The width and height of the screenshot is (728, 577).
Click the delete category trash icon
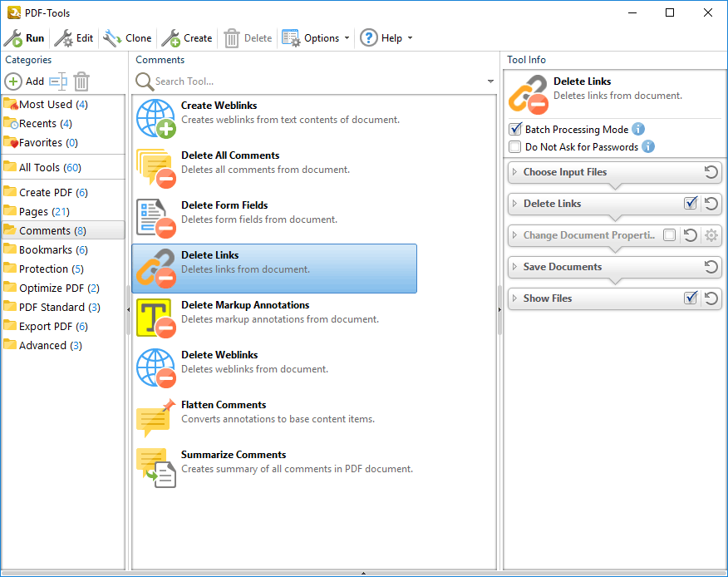tap(81, 81)
